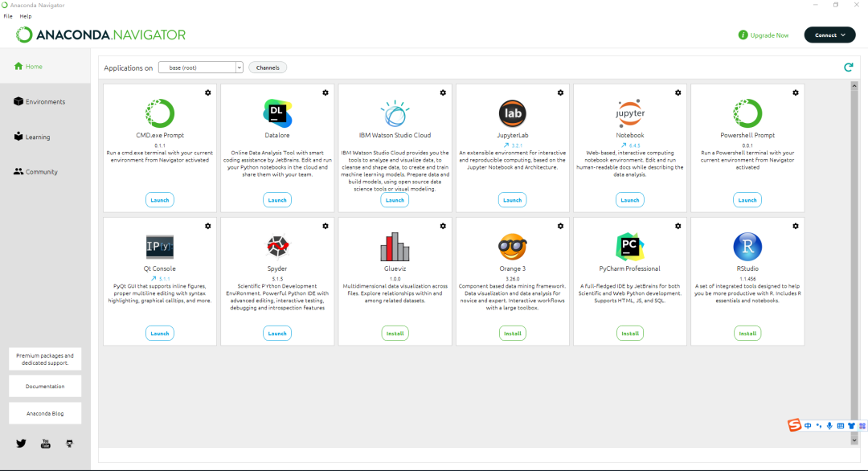
Task: Click the Upgrade Now link
Action: [x=764, y=35]
